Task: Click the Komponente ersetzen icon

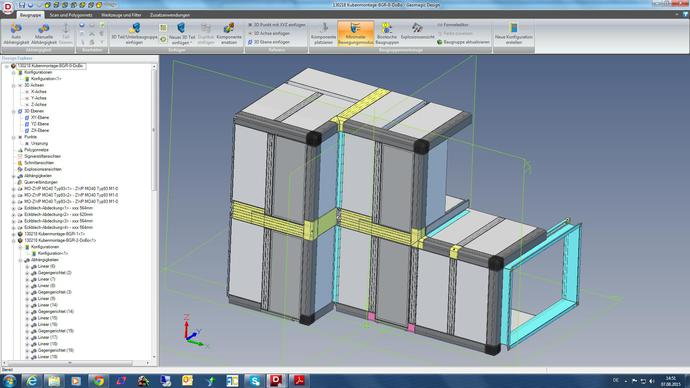Action: pos(229,33)
